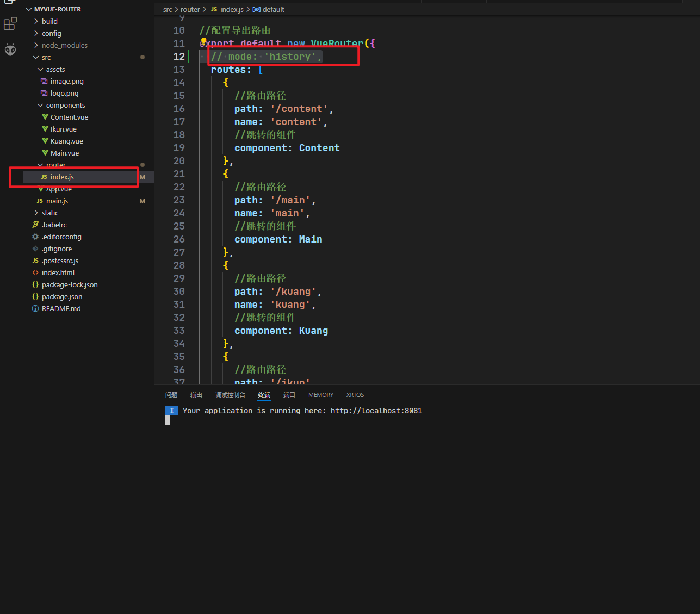Open the alien-head activity bar icon
The height and width of the screenshot is (614, 700).
point(10,49)
